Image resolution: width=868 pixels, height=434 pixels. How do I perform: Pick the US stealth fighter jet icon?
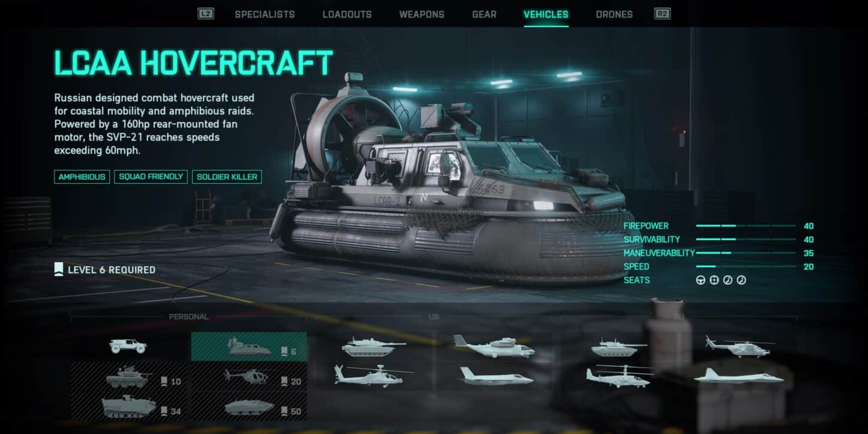tap(495, 376)
